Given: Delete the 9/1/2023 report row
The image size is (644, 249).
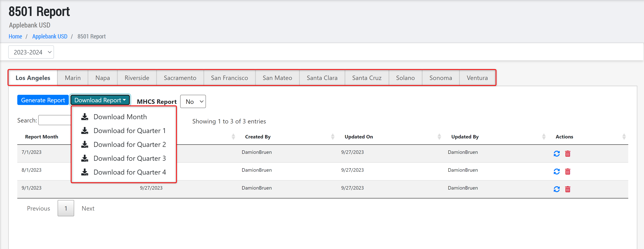Looking at the screenshot, I should [x=568, y=189].
